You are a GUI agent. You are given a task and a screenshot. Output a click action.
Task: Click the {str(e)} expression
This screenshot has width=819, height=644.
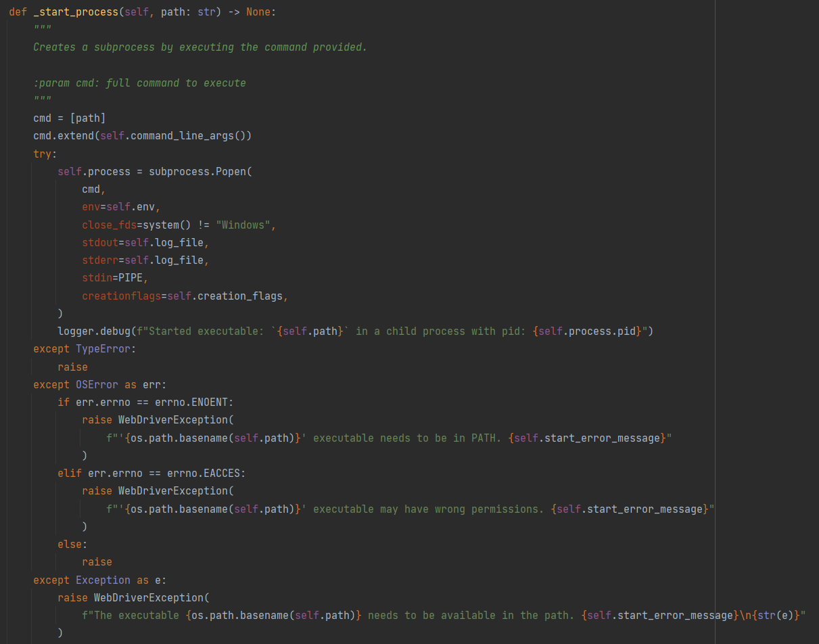[x=775, y=615]
